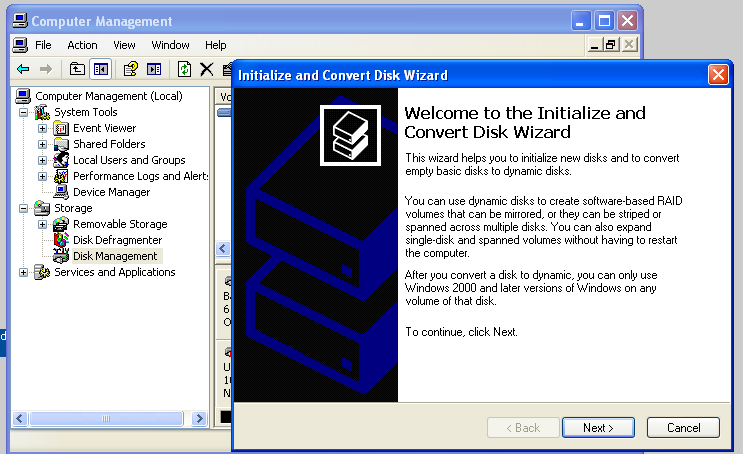Cancel the Initialize and Convert Disk Wizard
The image size is (743, 454).
[683, 428]
